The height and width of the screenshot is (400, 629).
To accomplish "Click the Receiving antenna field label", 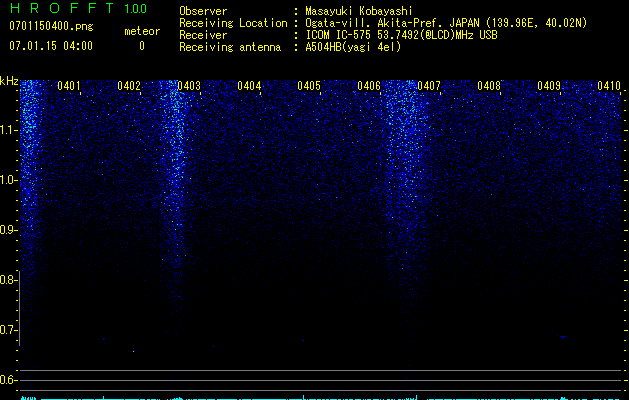I will (230, 47).
